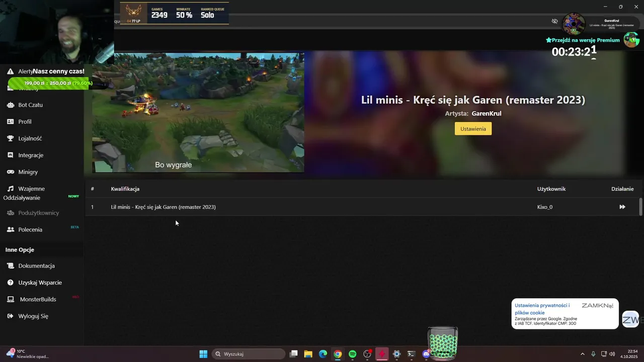
Task: Click the Profil ID-card icon
Action: 10,122
